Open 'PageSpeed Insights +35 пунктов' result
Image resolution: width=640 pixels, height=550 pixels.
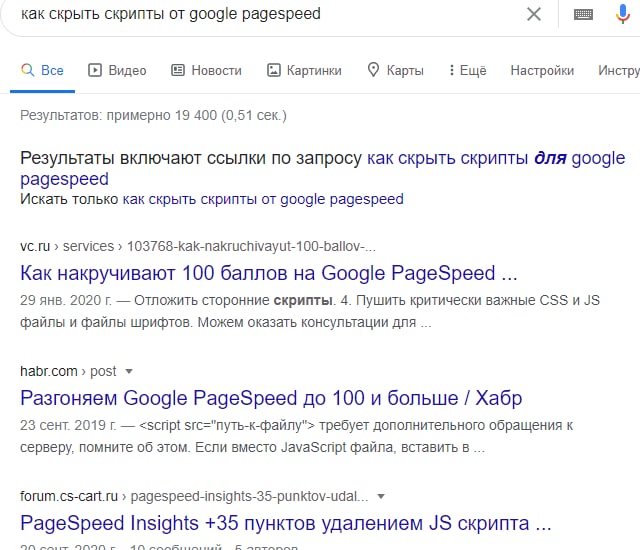(x=286, y=523)
